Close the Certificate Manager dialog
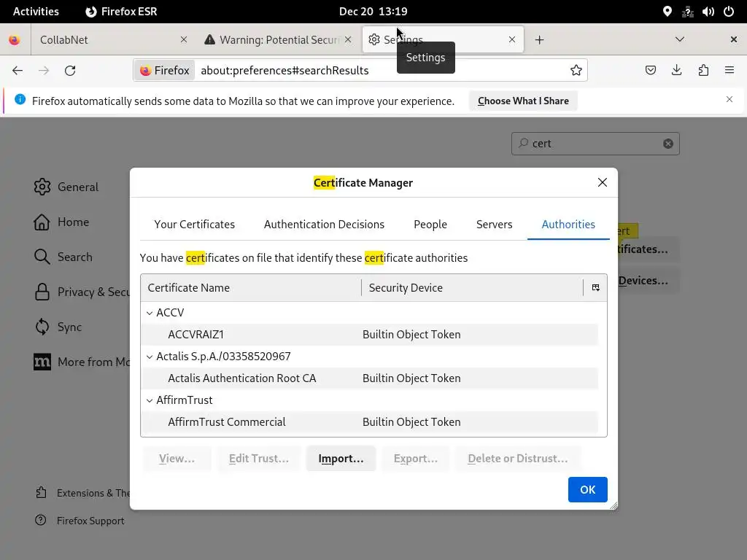 pos(602,182)
